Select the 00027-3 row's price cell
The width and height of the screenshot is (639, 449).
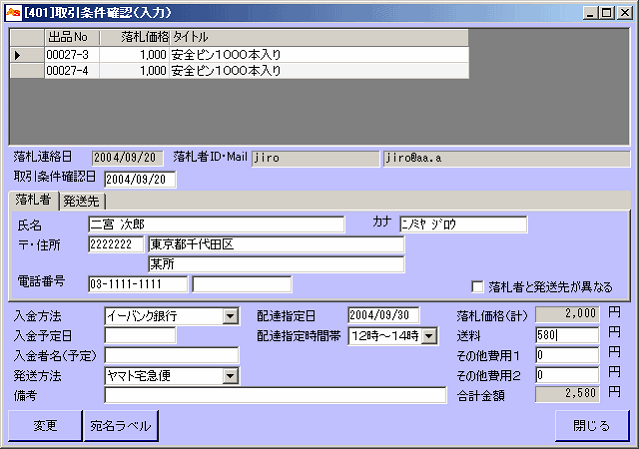coord(134,55)
